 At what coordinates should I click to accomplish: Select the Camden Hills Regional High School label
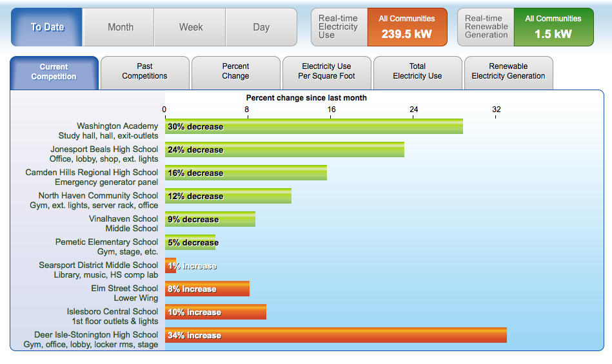(x=92, y=173)
